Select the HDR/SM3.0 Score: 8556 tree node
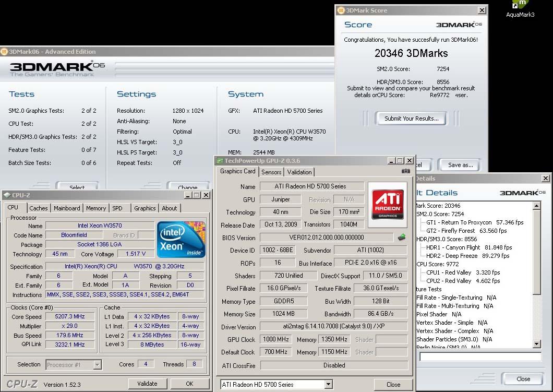The width and height of the screenshot is (553, 392). coord(447,239)
